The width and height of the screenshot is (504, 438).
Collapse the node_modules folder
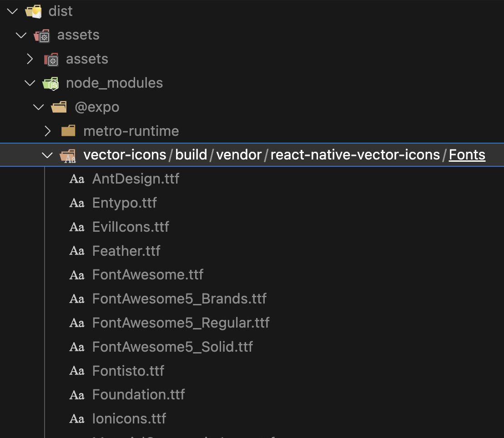[x=30, y=83]
